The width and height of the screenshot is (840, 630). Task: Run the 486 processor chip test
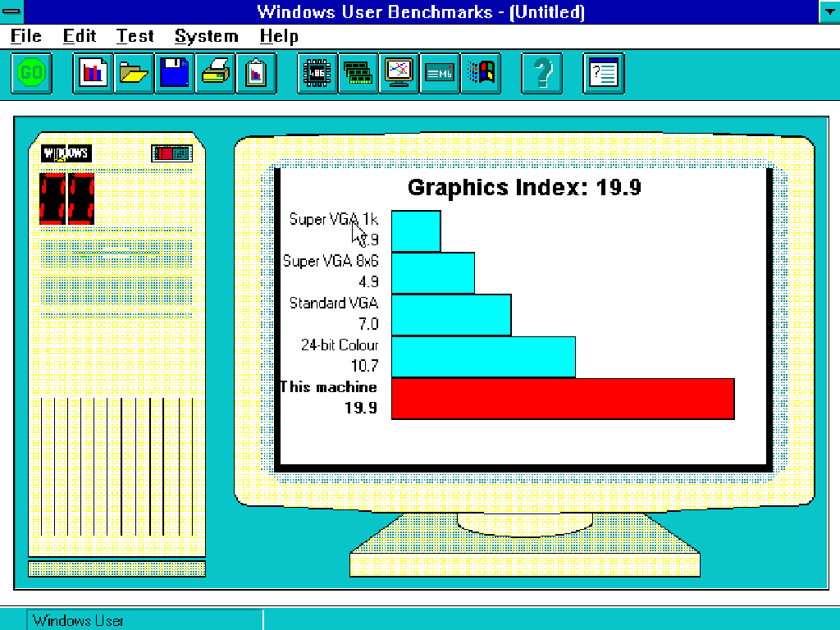317,73
